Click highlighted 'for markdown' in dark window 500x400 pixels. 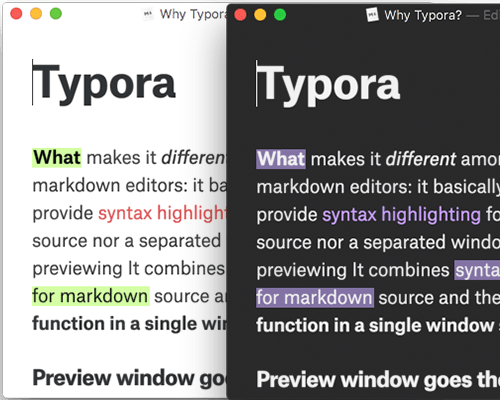315,298
